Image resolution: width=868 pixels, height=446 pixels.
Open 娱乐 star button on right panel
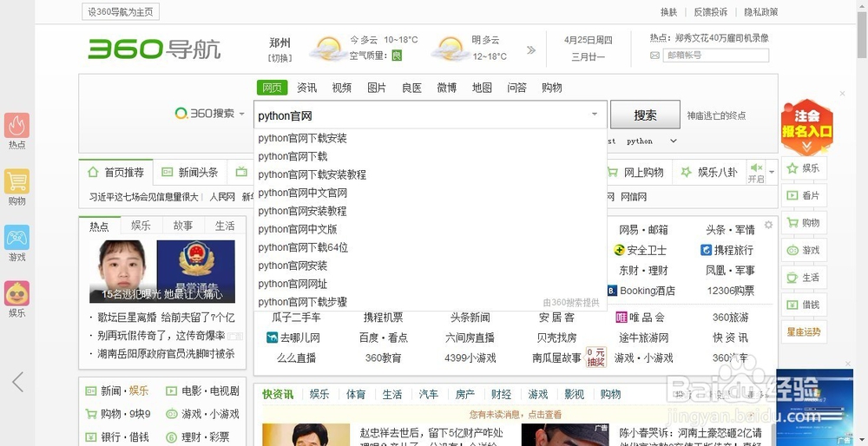[x=804, y=168]
